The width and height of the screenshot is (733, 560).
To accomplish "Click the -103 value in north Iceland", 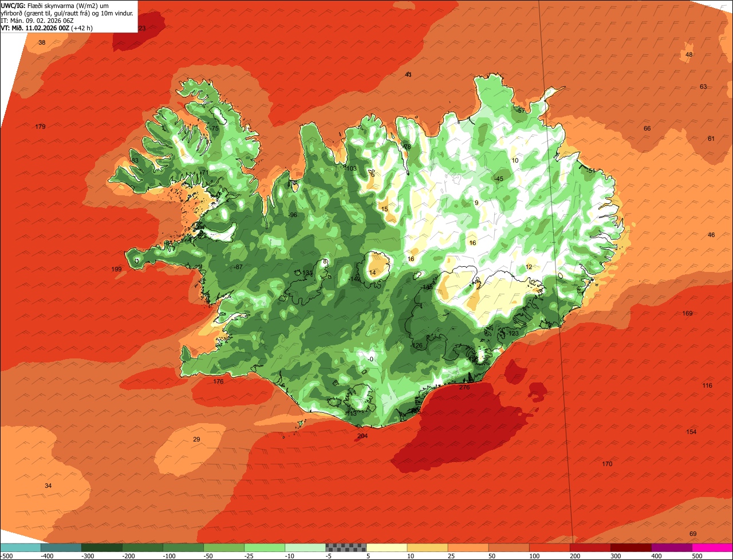I will (350, 168).
